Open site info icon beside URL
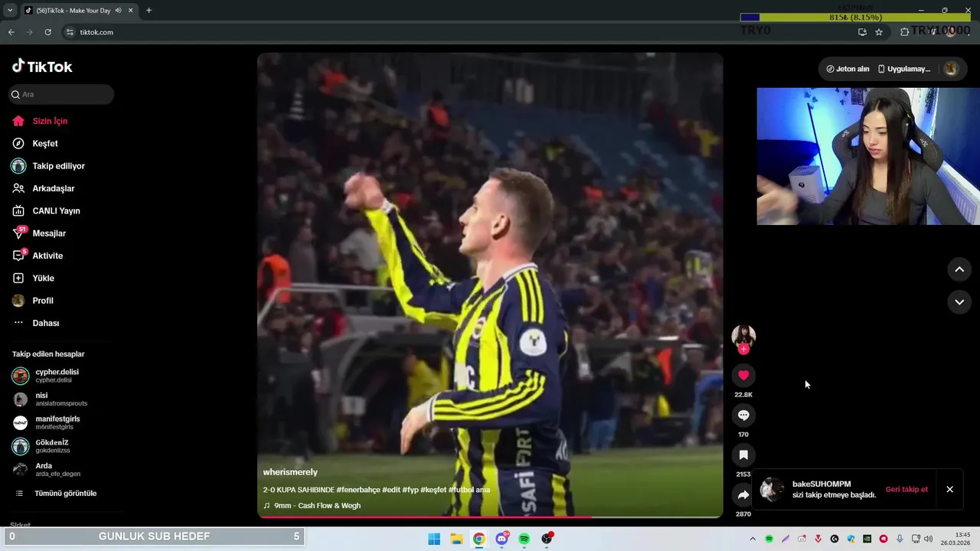This screenshot has width=980, height=551. click(70, 32)
